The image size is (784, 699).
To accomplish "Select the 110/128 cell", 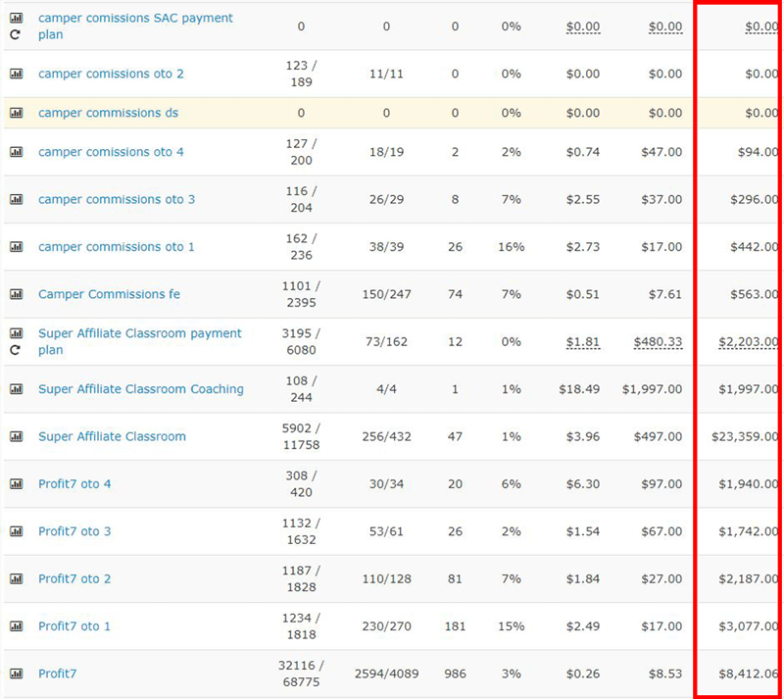I will pyautogui.click(x=386, y=579).
